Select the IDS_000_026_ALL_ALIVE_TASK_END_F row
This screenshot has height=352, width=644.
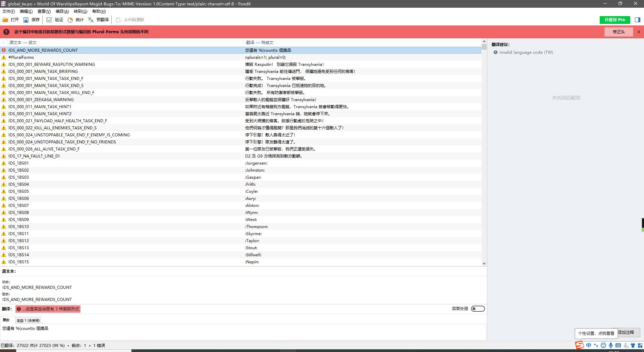241,149
